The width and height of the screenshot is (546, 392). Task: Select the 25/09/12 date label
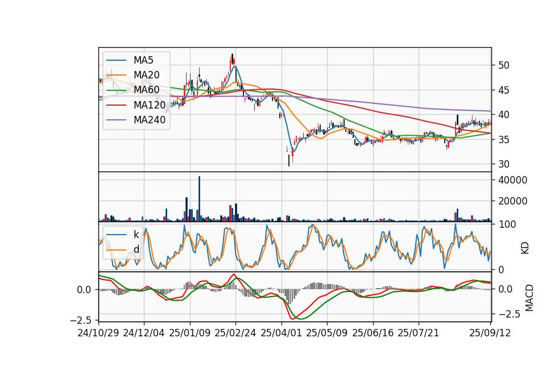[x=490, y=333]
